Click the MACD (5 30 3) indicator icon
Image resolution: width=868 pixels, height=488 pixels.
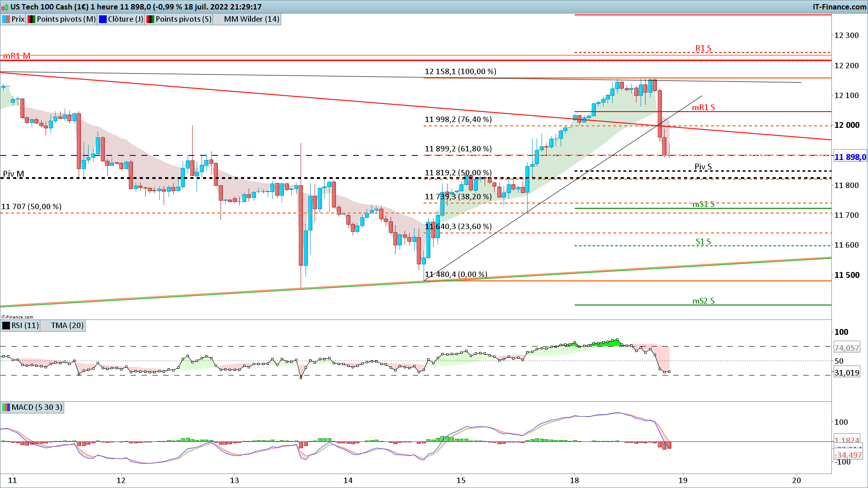[x=6, y=407]
